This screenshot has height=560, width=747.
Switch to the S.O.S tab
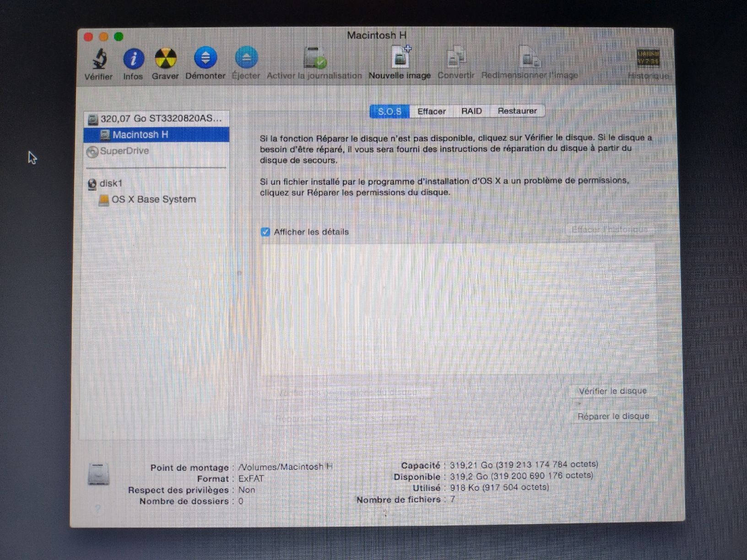(390, 111)
